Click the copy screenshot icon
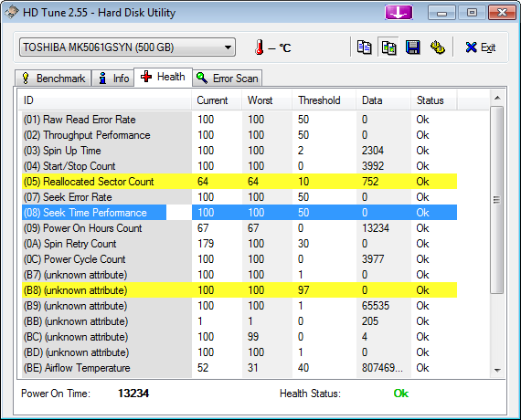The image size is (521, 420). pos(388,47)
